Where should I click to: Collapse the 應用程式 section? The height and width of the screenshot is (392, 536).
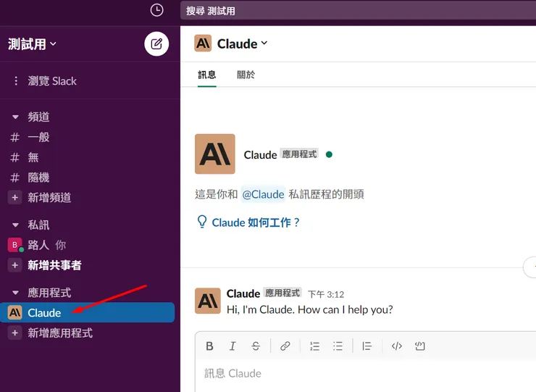(15, 293)
